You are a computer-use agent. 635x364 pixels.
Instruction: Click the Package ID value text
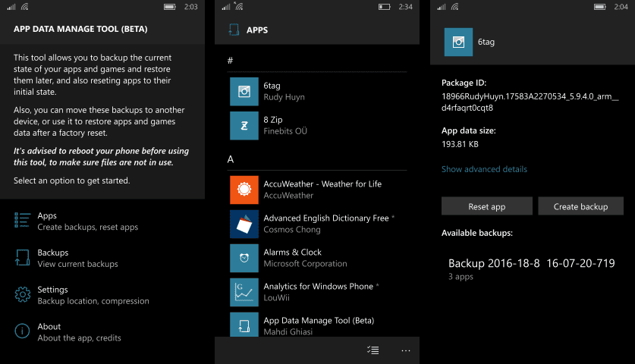[530, 102]
